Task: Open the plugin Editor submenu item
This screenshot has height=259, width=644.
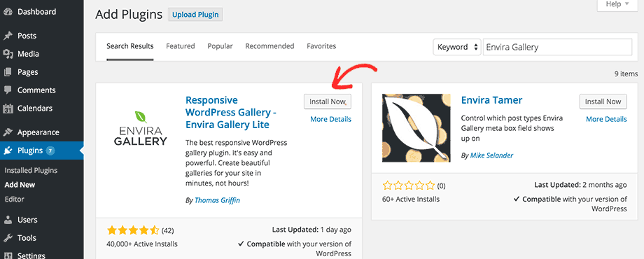Action: (15, 199)
